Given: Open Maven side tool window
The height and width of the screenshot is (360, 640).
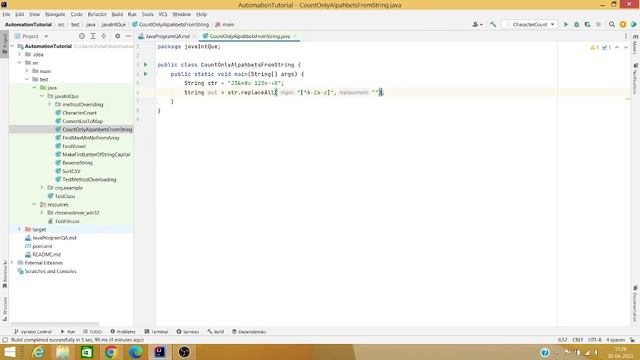Looking at the screenshot, I should click(635, 45).
